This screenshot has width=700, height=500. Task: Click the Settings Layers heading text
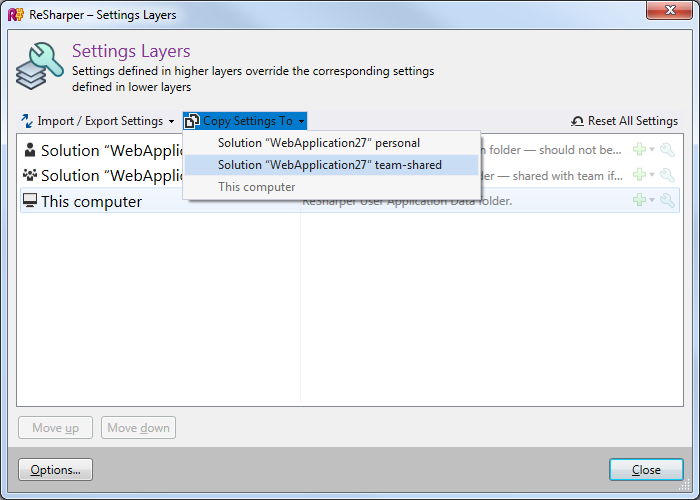[x=131, y=51]
